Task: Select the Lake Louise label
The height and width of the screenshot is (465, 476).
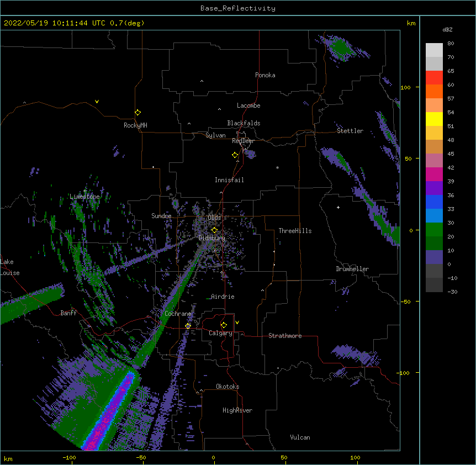Action: point(10,267)
